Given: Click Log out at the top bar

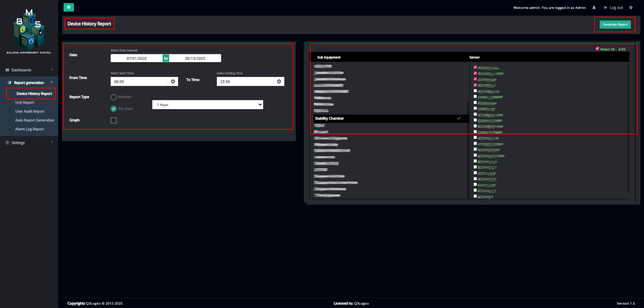Looking at the screenshot, I should click(x=616, y=7).
